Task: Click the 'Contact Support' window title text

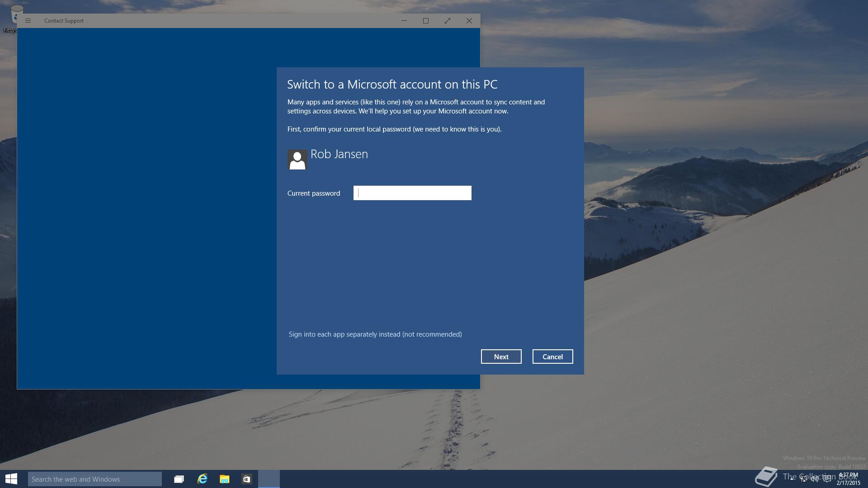Action: pos(64,21)
